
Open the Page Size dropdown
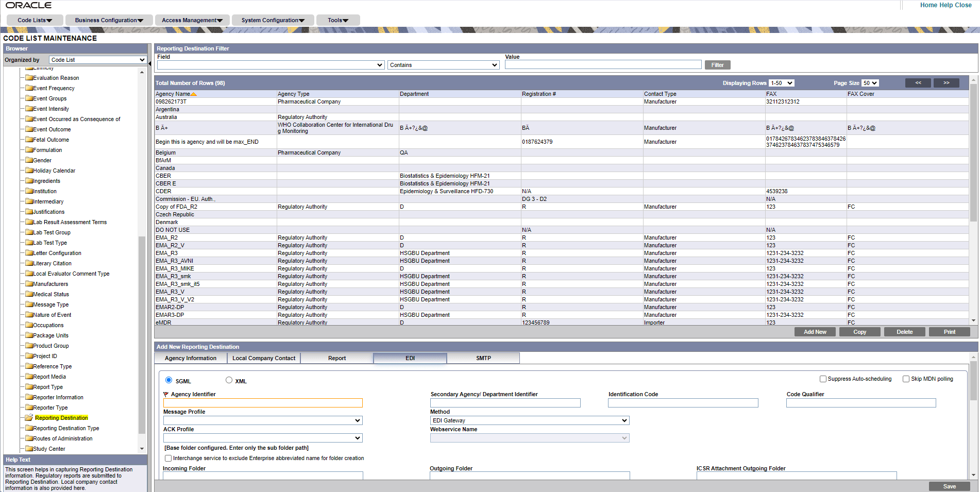tap(870, 83)
